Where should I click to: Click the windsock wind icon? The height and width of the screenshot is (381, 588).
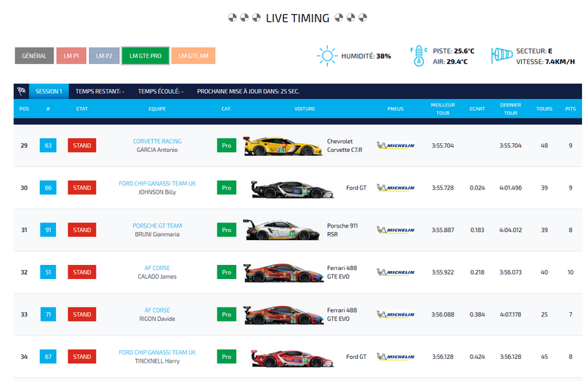(502, 55)
